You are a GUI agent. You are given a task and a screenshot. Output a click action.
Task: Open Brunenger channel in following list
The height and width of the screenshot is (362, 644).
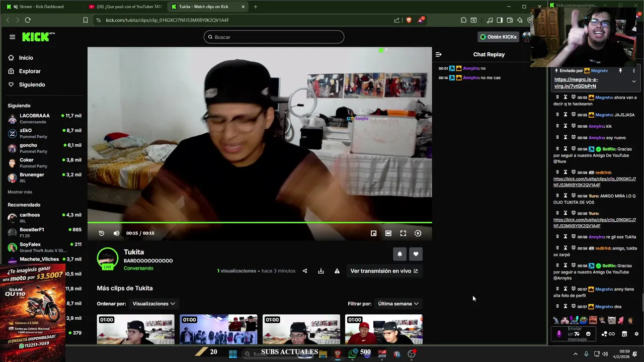point(44,177)
